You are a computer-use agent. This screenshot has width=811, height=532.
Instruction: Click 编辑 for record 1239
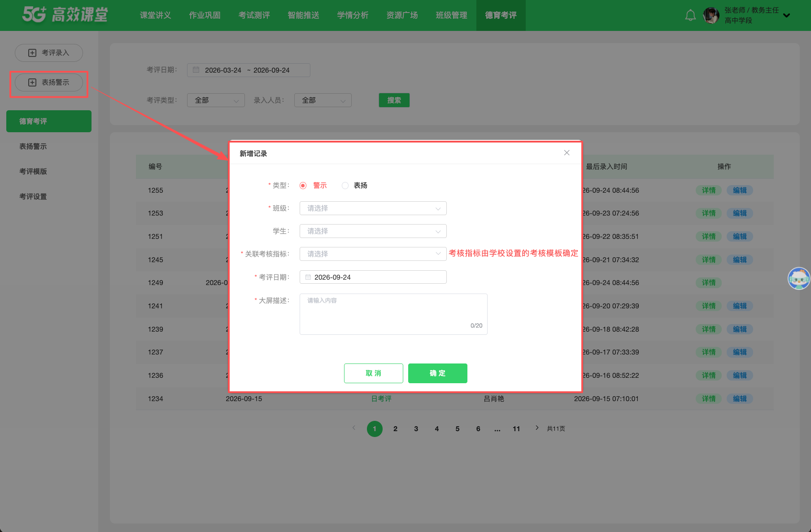(x=740, y=329)
